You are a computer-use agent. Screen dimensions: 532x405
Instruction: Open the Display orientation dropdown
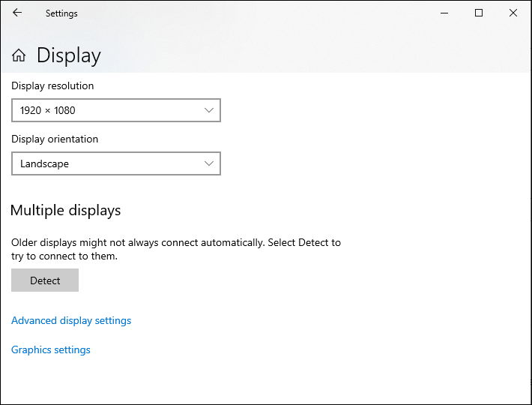point(116,163)
